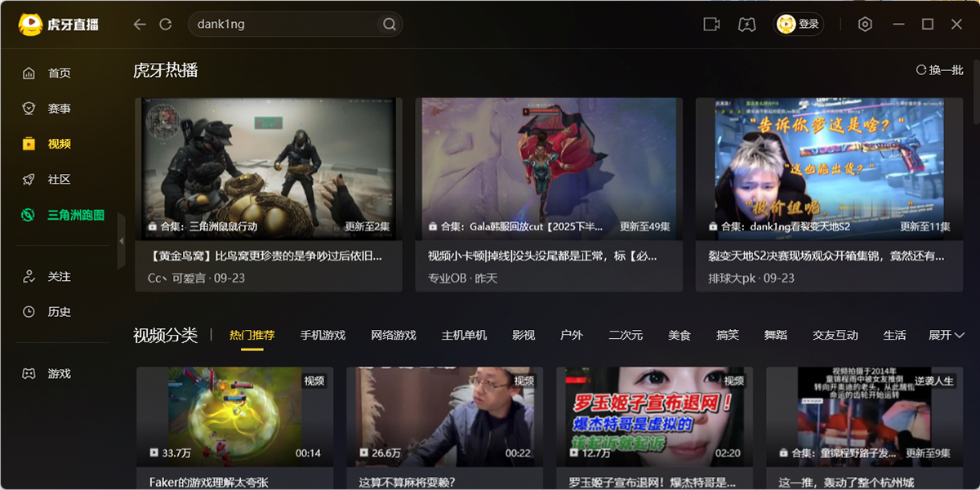Click the Huya Live logo

[58, 24]
